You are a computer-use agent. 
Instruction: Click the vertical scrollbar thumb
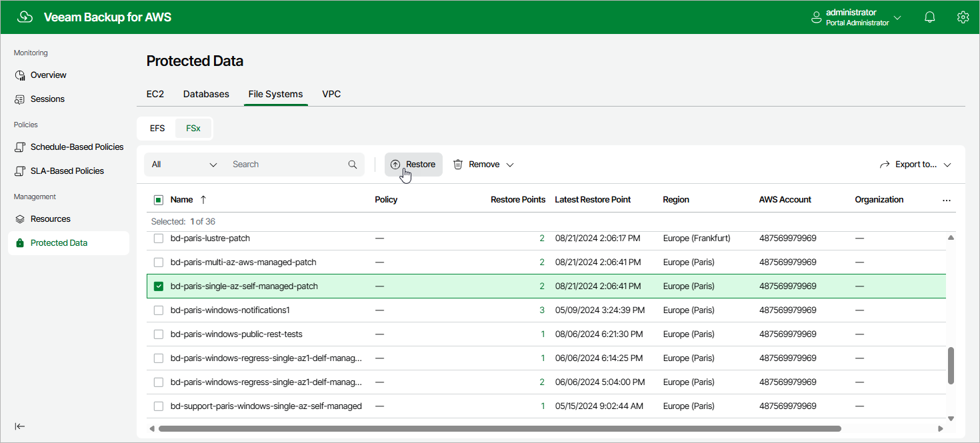951,366
